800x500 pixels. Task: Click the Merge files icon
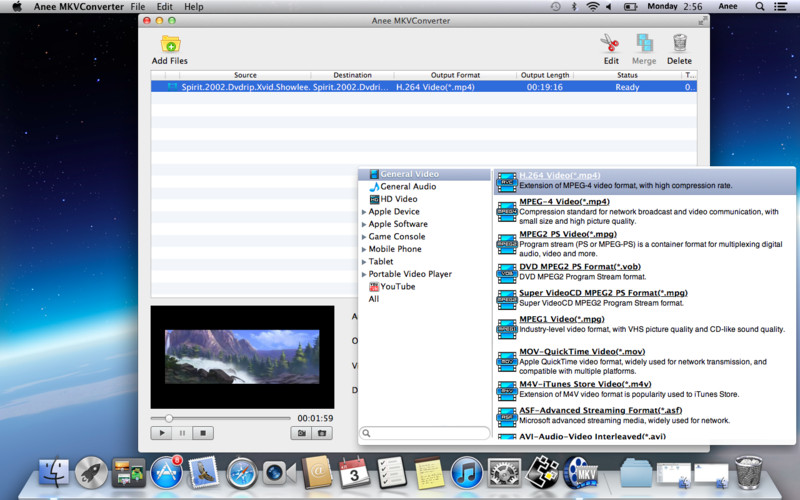click(644, 43)
